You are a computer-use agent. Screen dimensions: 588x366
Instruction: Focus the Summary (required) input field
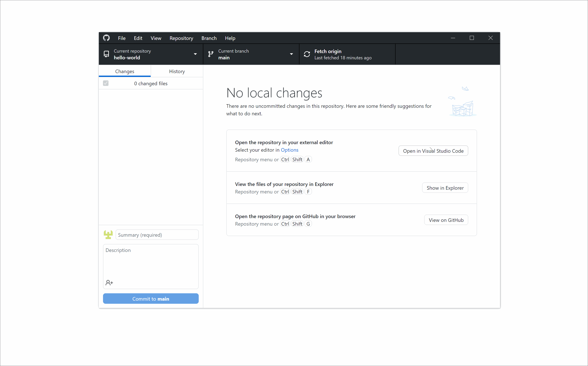tap(157, 235)
